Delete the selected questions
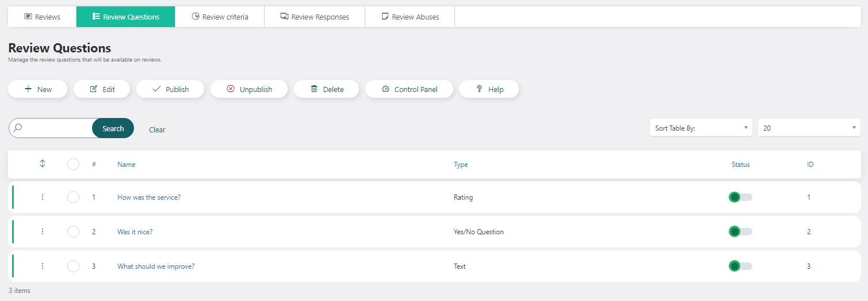Screen dimensions: 868x301 point(327,89)
